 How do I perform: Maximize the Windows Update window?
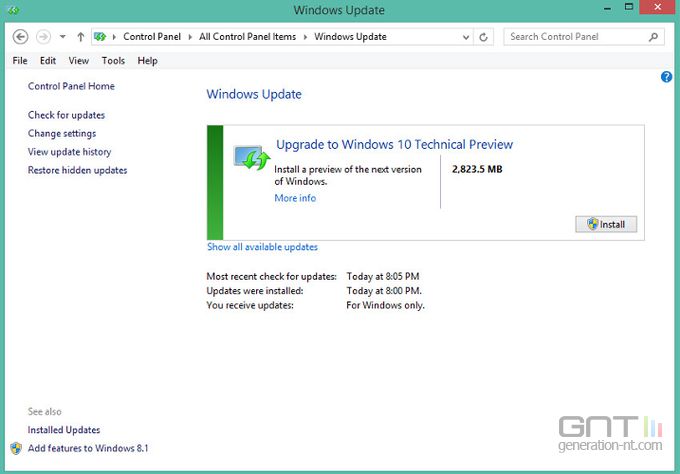(629, 7)
